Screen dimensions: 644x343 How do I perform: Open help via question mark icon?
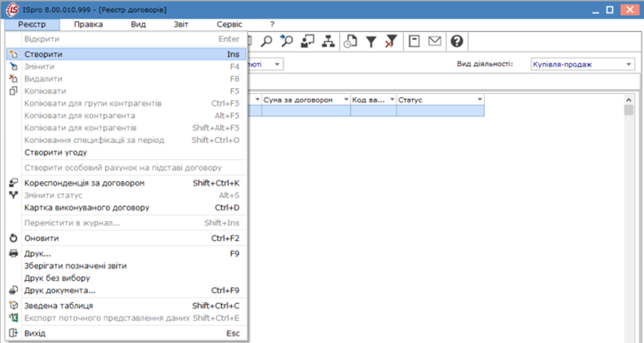457,41
